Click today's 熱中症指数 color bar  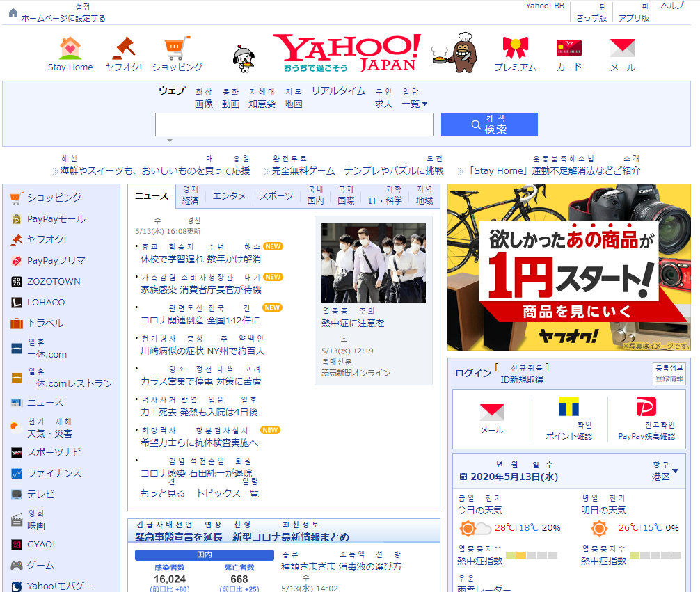tap(531, 555)
